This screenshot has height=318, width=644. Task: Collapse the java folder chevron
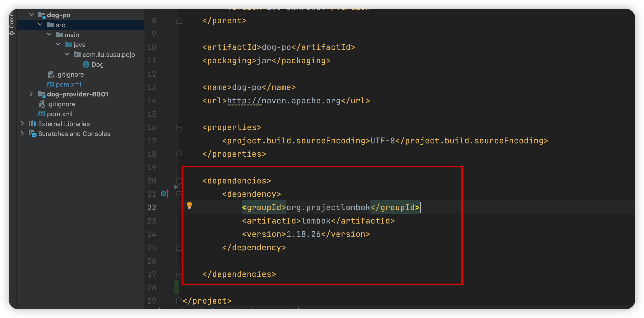coord(58,45)
